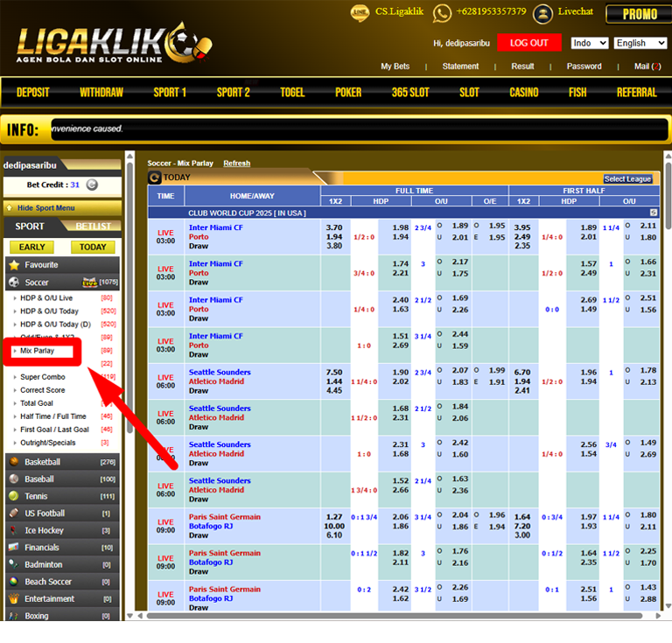Screen dimensions: 672x643
Task: Click the TODAY refresh icon in the table header
Action: [x=155, y=178]
